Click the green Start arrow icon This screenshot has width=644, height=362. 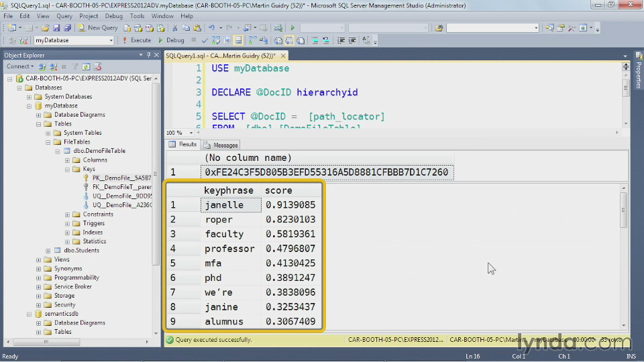tap(292, 28)
